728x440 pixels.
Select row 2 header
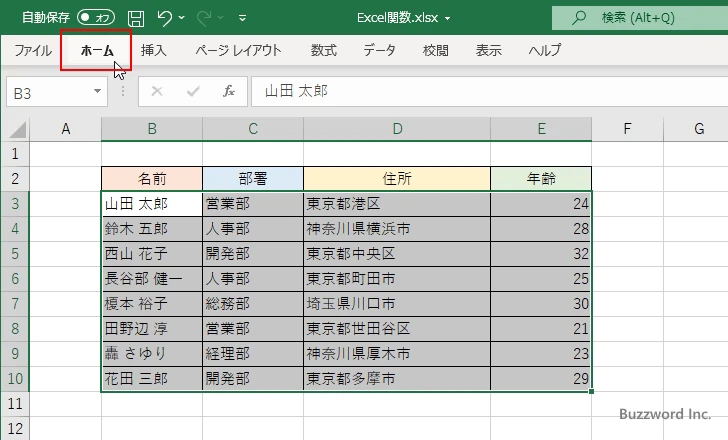coord(15,179)
